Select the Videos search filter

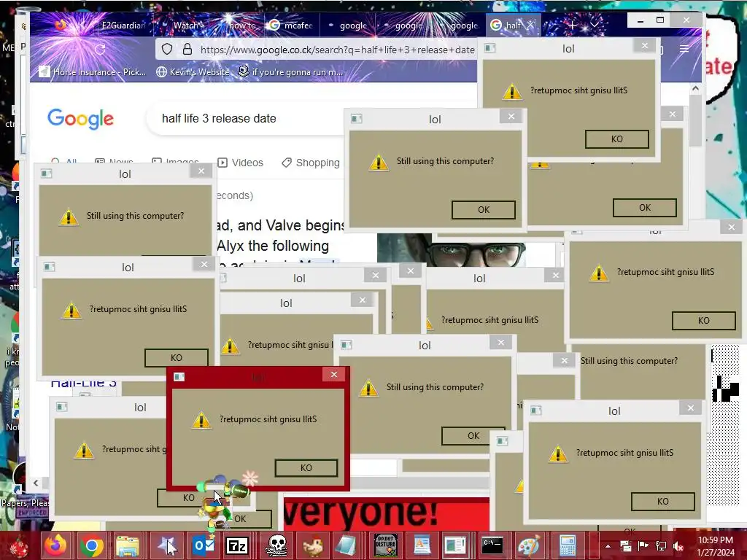pos(240,163)
